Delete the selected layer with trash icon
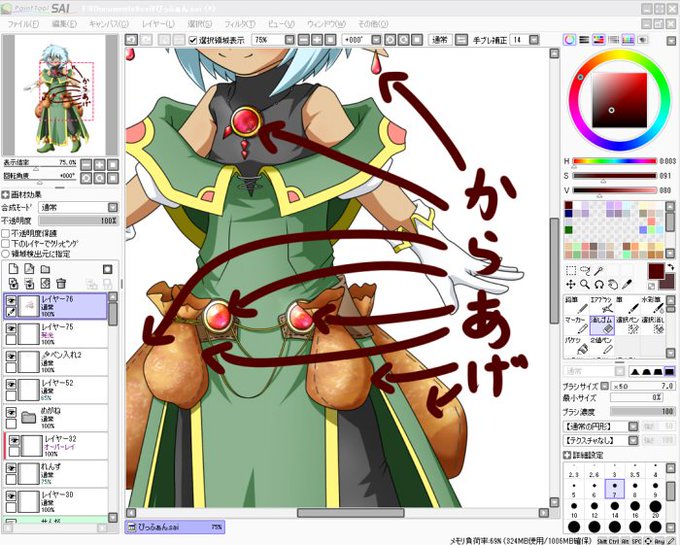Image resolution: width=680 pixels, height=545 pixels. pyautogui.click(x=61, y=284)
